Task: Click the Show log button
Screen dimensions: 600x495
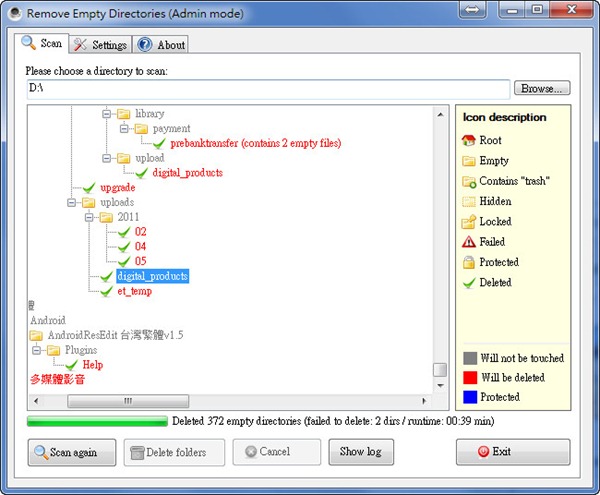Action: [361, 452]
